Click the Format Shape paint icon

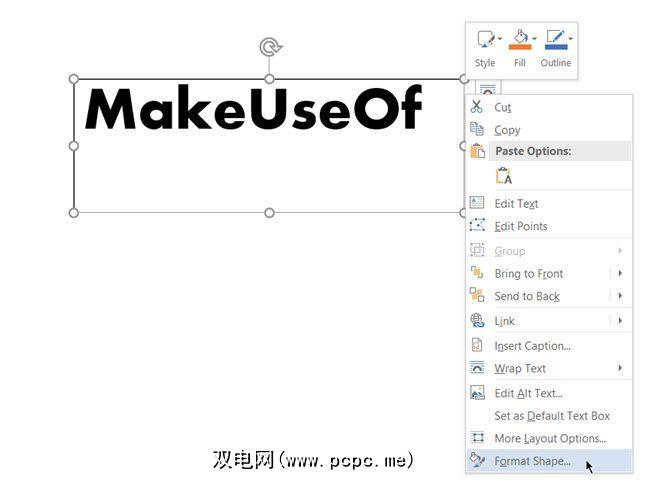477,459
